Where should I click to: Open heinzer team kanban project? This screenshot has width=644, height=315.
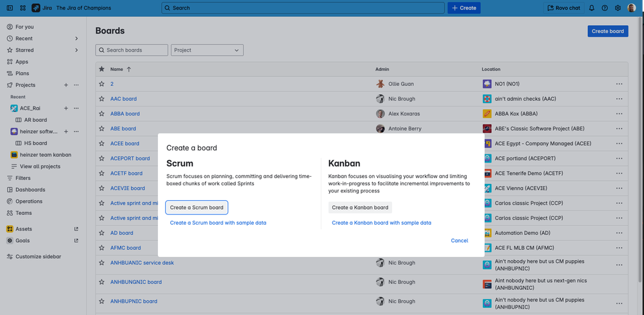click(45, 155)
